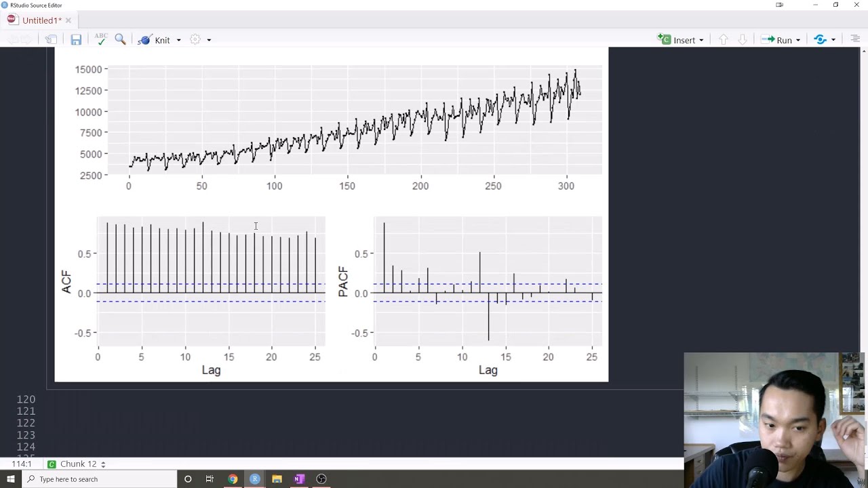Screen dimensions: 868x488
Task: Toggle the document outline icon
Action: [x=855, y=39]
